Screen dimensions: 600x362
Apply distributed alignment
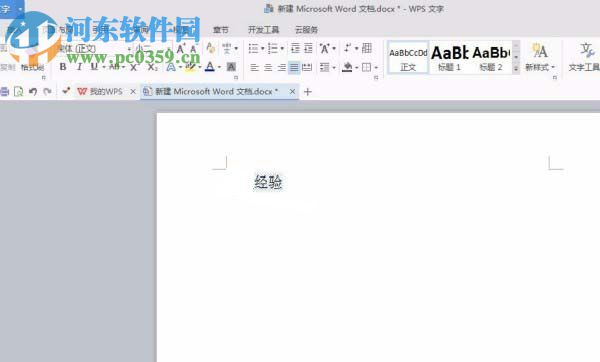coord(307,68)
